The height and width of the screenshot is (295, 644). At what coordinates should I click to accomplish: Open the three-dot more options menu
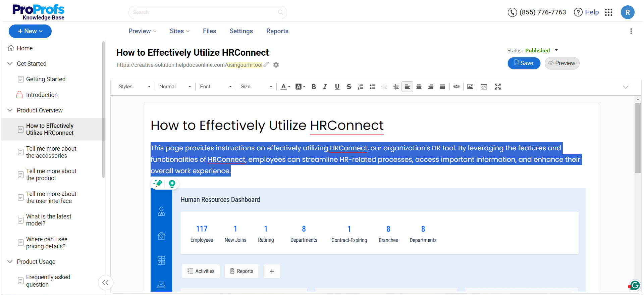pyautogui.click(x=631, y=31)
